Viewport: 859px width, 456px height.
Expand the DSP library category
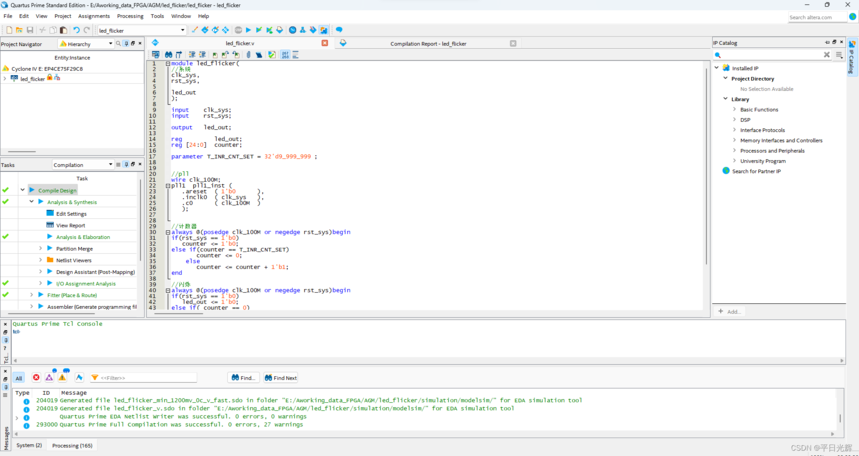click(734, 119)
